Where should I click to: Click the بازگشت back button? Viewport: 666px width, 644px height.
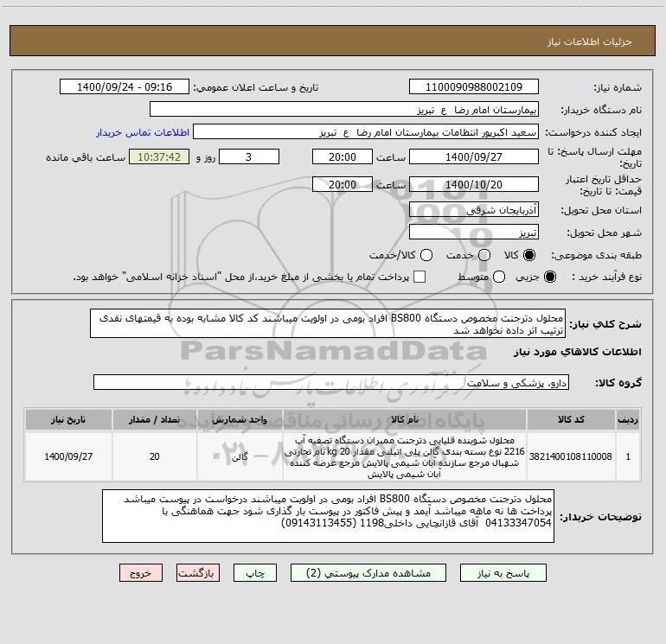click(x=198, y=572)
